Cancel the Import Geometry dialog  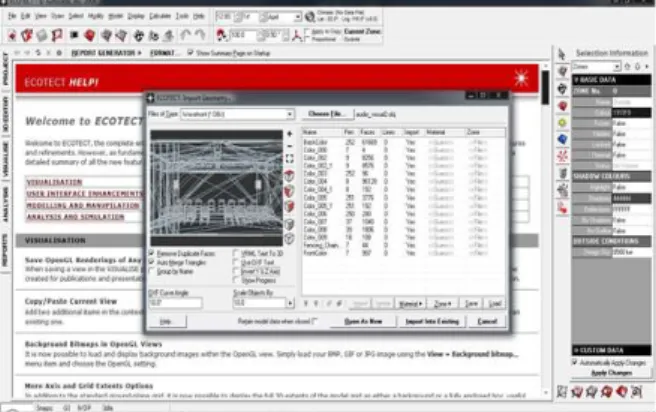[x=487, y=322]
